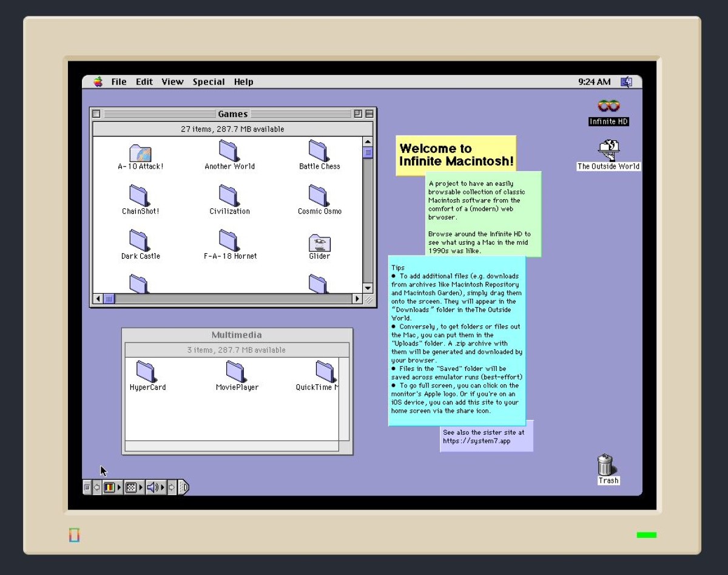Select the F-A-18 Hornet folder

pos(229,240)
